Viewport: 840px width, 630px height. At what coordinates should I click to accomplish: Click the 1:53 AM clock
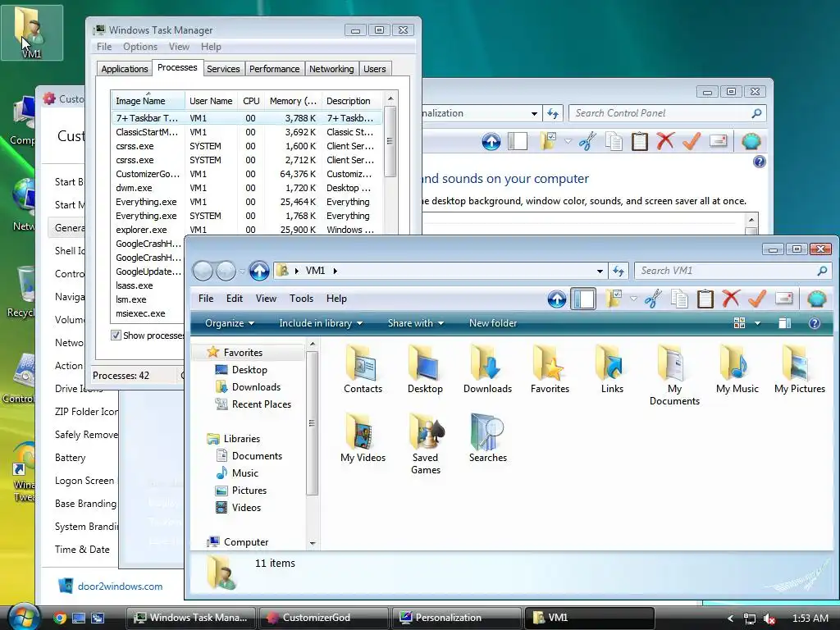(810, 619)
